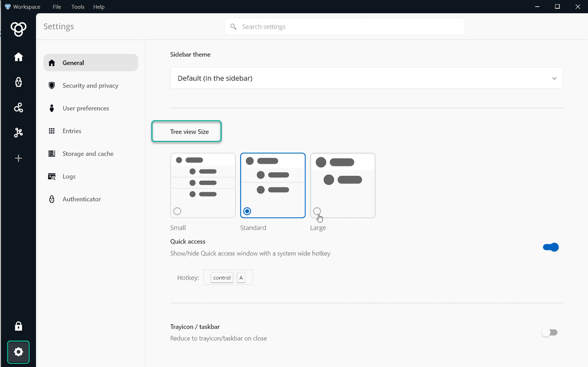
Task: Open the File menu
Action: pos(57,7)
